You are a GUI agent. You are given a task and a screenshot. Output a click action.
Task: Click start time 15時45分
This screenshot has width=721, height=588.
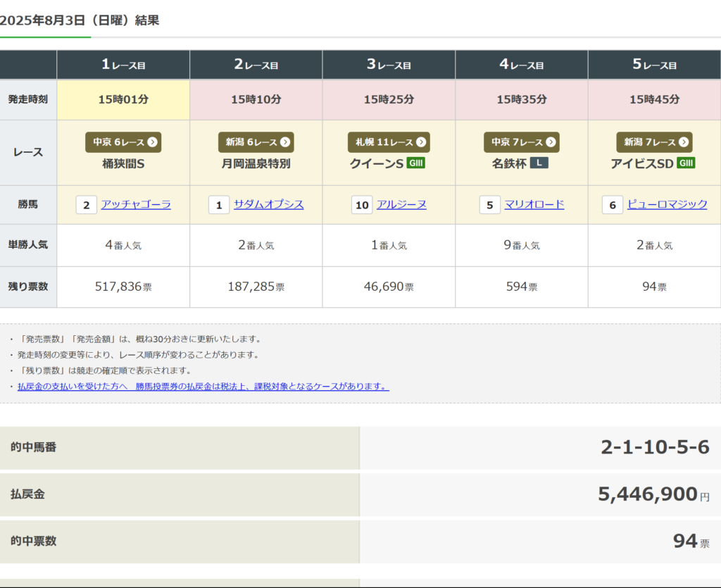coord(654,99)
